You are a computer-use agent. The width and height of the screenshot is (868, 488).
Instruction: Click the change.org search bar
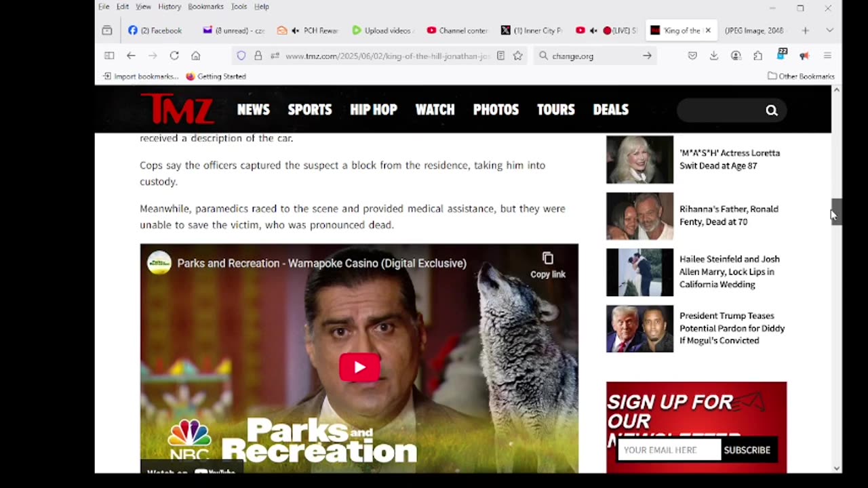click(x=595, y=56)
